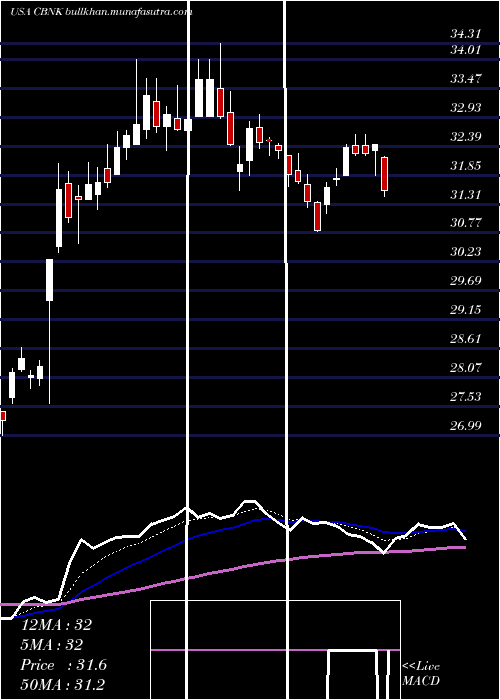Click the 28.61 price axis label

coord(466,338)
